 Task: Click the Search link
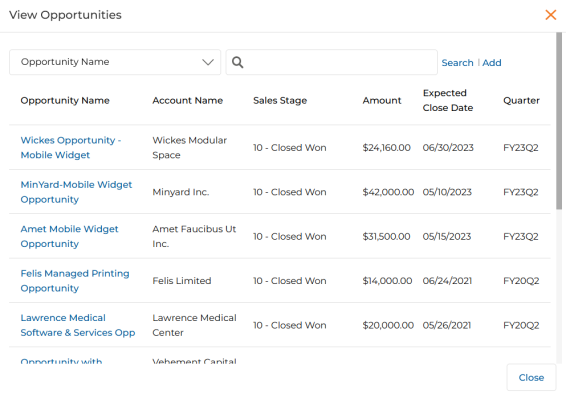pos(457,63)
